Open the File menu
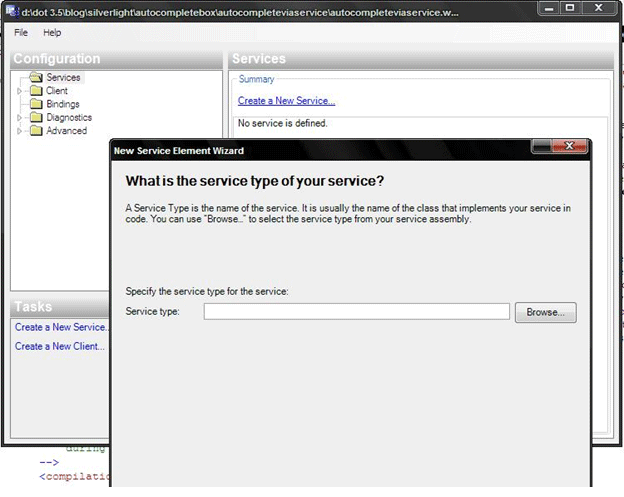This screenshot has height=497, width=624. (x=21, y=33)
